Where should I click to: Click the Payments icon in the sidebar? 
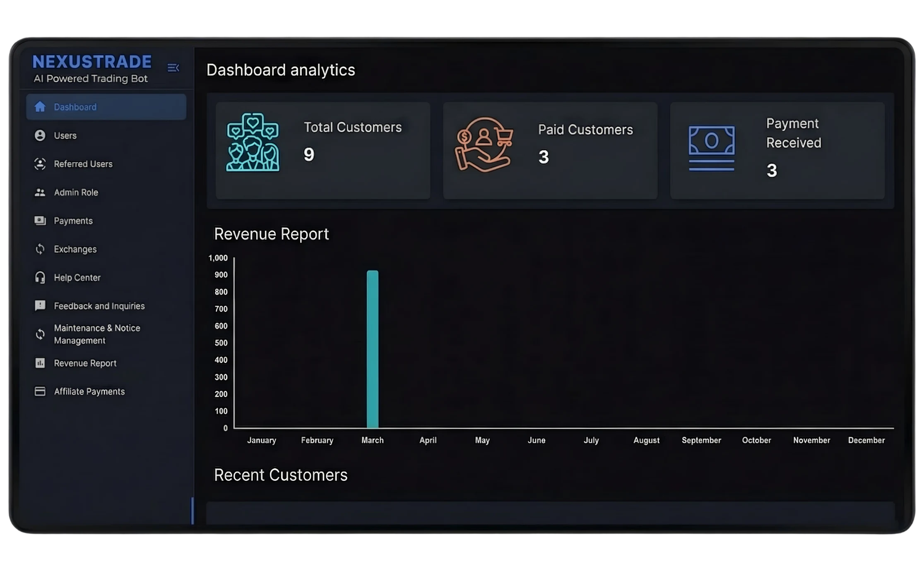point(40,221)
